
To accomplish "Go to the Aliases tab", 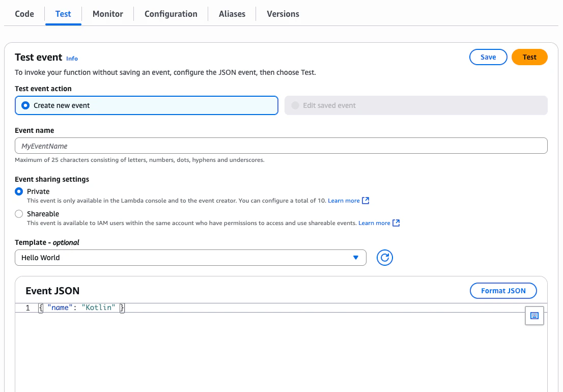I will click(x=232, y=14).
